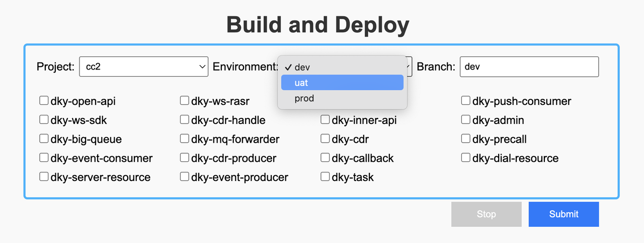
Task: Check the dky-event-producer checkbox
Action: coord(185,177)
